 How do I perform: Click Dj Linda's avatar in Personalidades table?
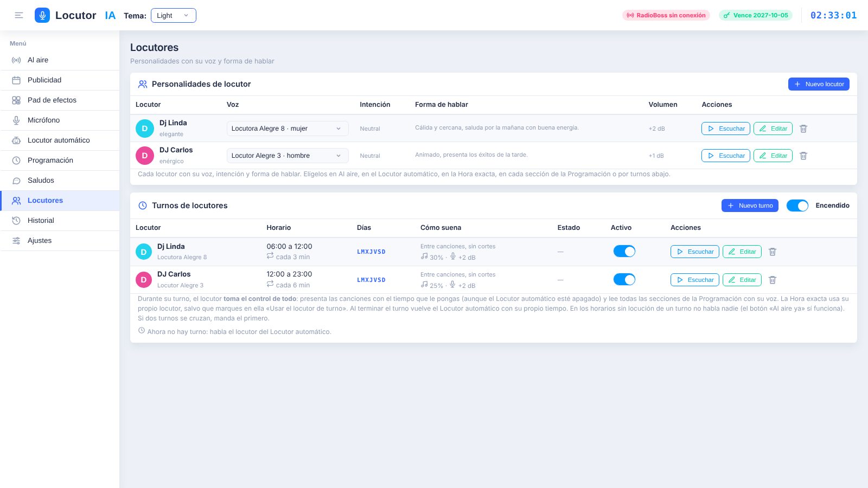pos(144,129)
